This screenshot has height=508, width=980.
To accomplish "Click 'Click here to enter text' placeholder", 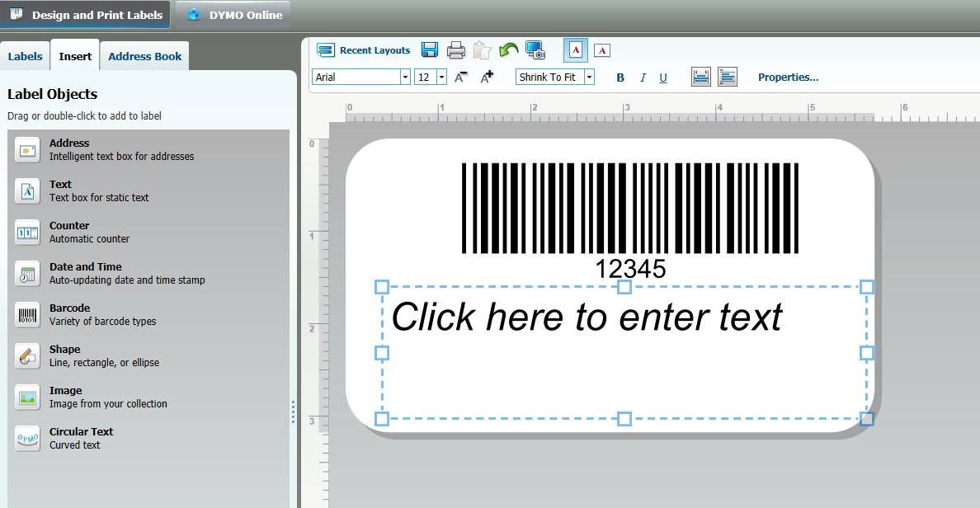I will pos(587,317).
